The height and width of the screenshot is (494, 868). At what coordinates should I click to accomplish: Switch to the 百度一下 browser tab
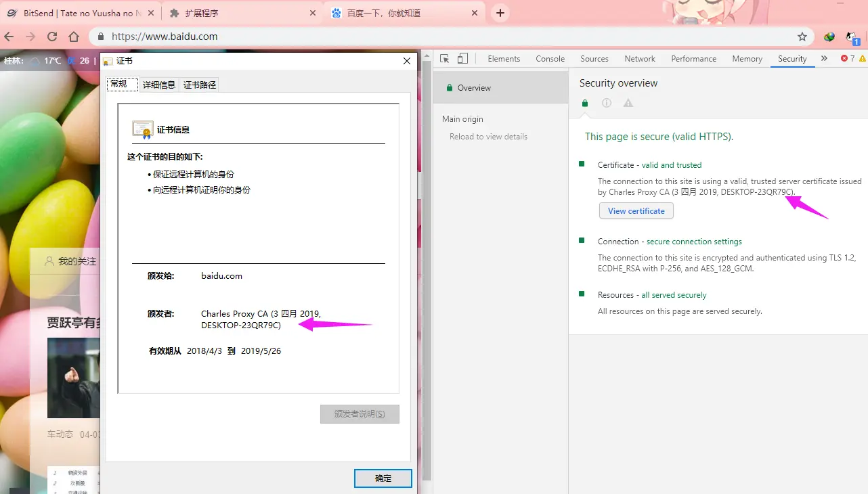click(x=405, y=13)
